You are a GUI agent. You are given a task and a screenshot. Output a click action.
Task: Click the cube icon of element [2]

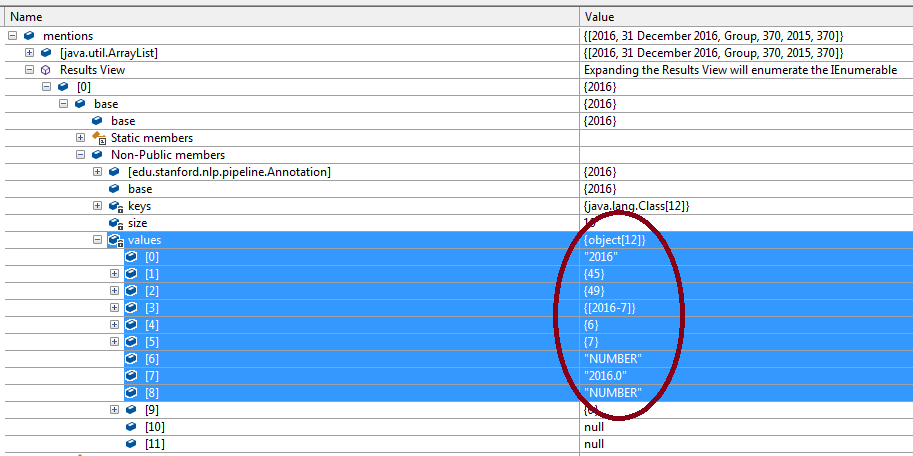(x=131, y=291)
